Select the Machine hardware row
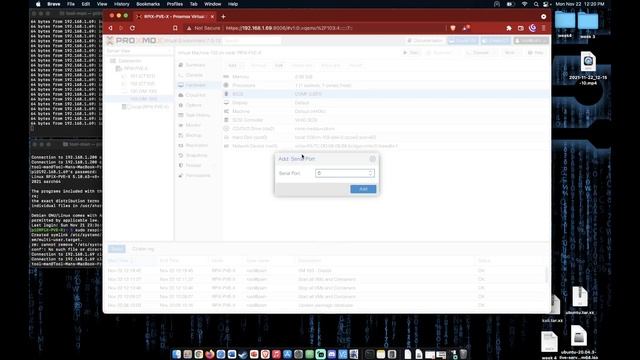Image resolution: width=640 pixels, height=360 pixels. pos(386,111)
